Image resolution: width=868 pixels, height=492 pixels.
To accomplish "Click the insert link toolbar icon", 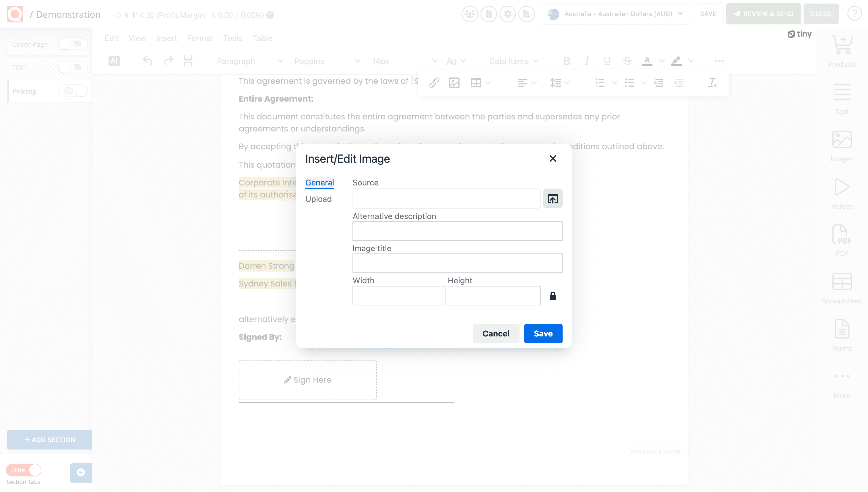I will coord(434,82).
